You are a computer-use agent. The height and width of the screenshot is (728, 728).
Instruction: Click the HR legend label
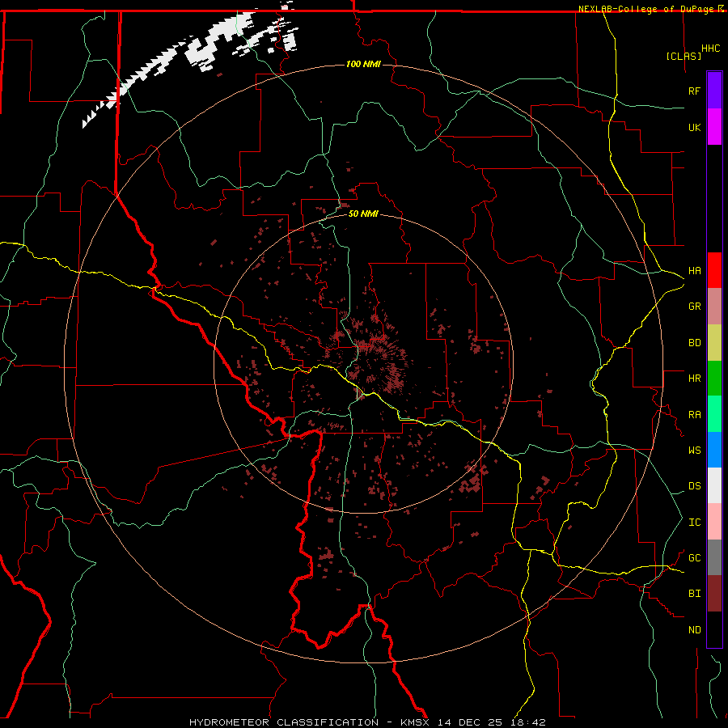pyautogui.click(x=694, y=378)
